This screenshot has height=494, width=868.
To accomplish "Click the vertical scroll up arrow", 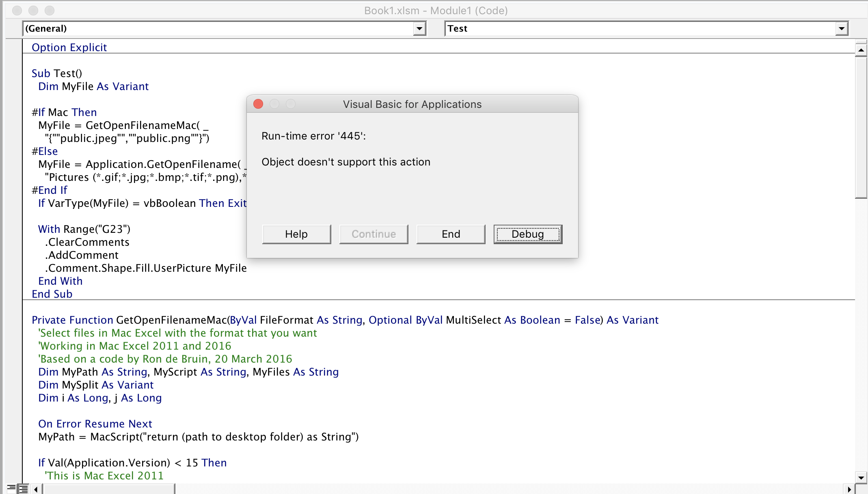I will click(x=861, y=50).
